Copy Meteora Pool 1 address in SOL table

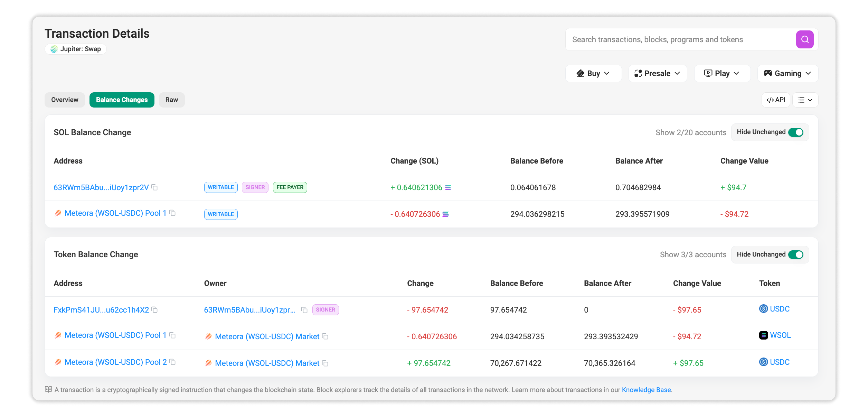pos(172,213)
